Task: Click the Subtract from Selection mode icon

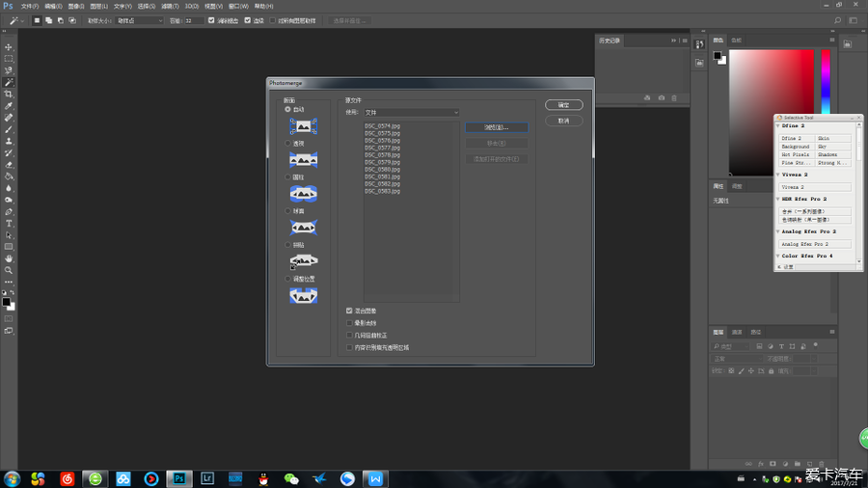Action: pyautogui.click(x=61, y=20)
